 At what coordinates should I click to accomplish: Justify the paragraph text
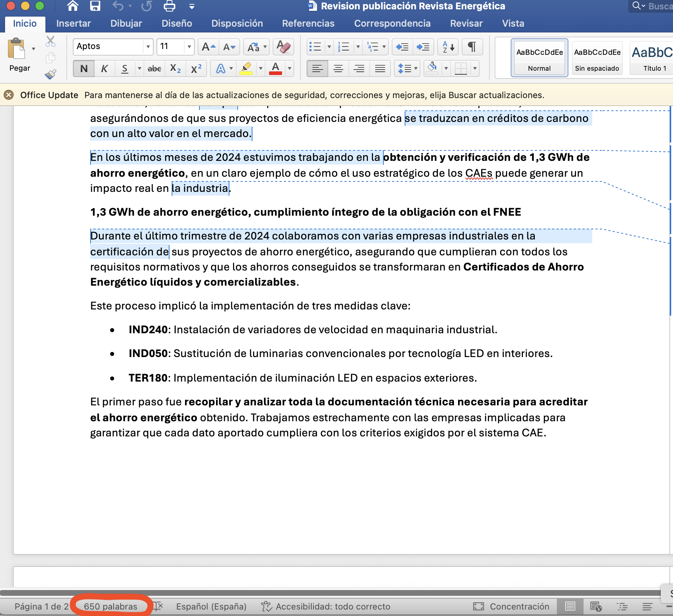[x=380, y=69]
